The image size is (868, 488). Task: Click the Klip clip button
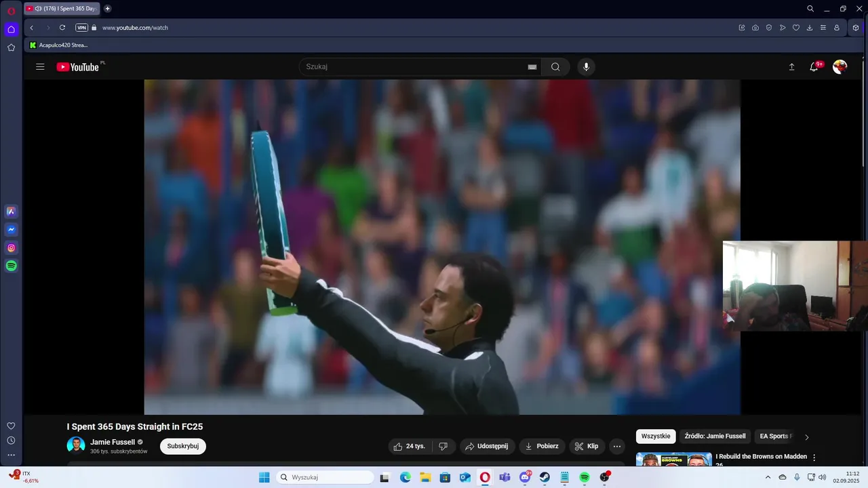click(587, 446)
